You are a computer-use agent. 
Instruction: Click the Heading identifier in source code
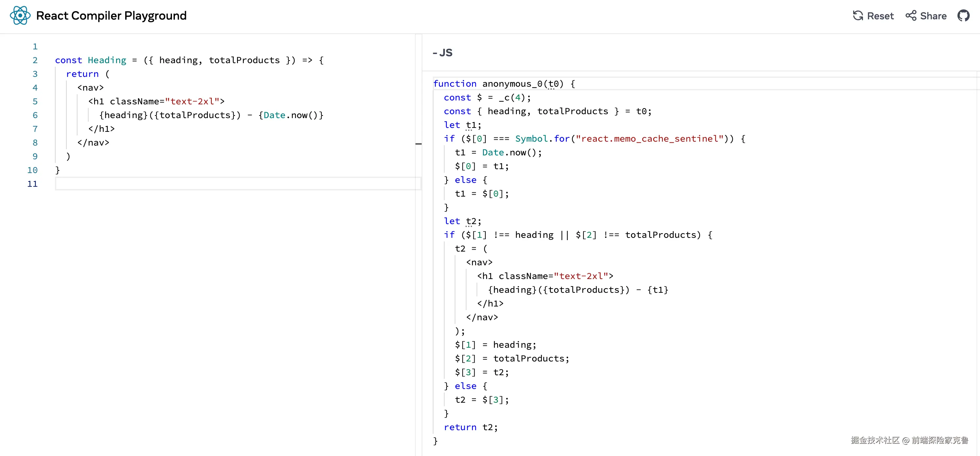(x=107, y=60)
